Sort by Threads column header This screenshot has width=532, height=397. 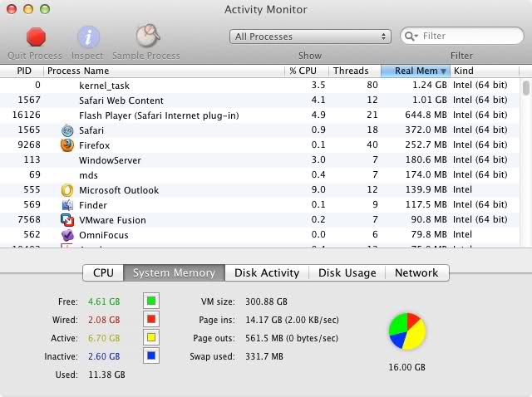(355, 71)
